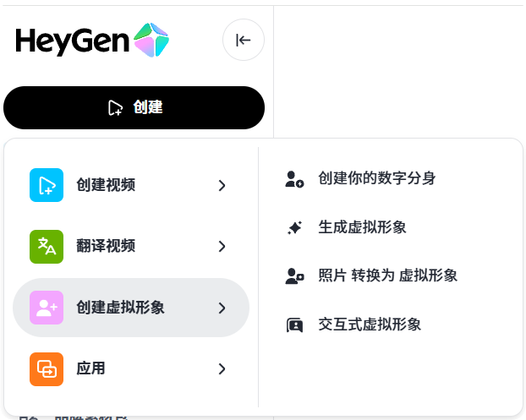The width and height of the screenshot is (526, 420).
Task: Collapse the sidebar with arrow button
Action: tap(244, 40)
